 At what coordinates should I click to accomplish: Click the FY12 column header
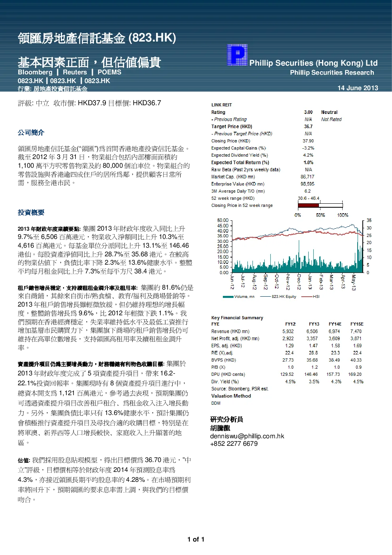pyautogui.click(x=290, y=324)
